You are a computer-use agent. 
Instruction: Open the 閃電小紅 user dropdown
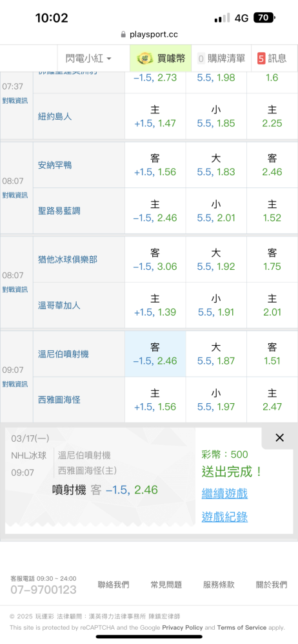pos(88,59)
